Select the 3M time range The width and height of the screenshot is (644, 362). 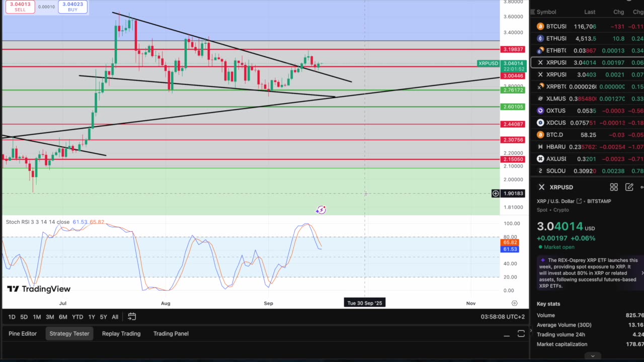[50, 317]
